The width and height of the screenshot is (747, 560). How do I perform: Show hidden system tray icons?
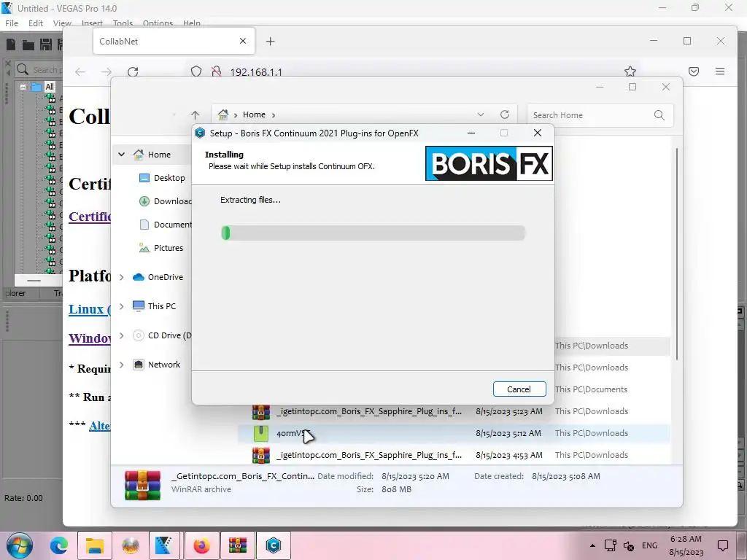[592, 545]
